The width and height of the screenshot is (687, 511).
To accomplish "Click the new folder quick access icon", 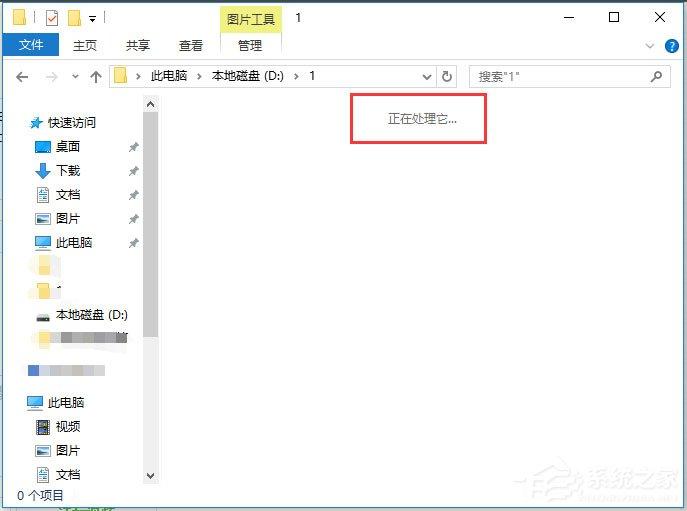I will coord(74,18).
